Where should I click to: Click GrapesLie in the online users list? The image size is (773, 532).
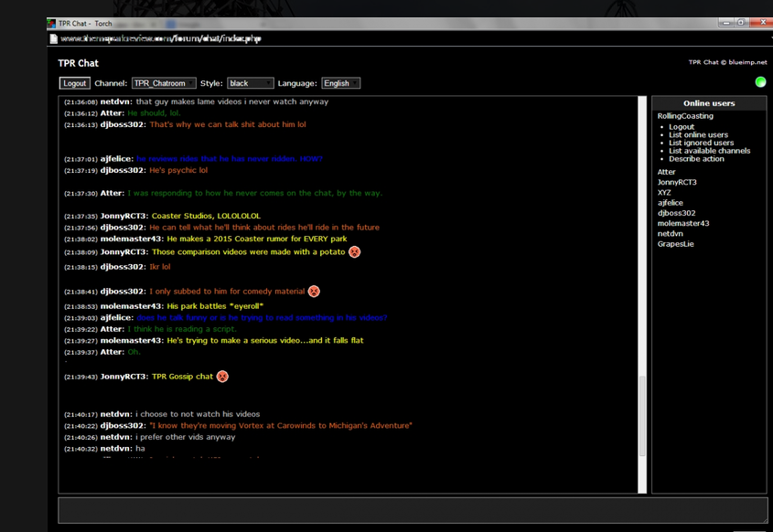click(x=675, y=244)
